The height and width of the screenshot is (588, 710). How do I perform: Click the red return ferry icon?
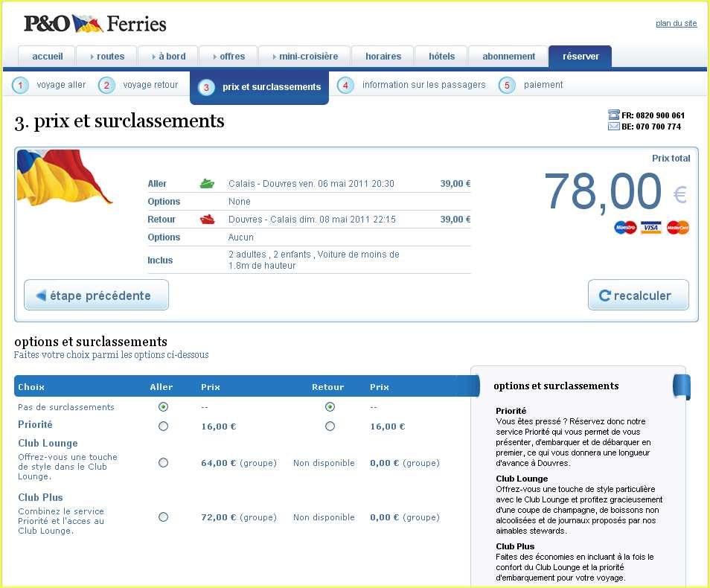point(207,220)
